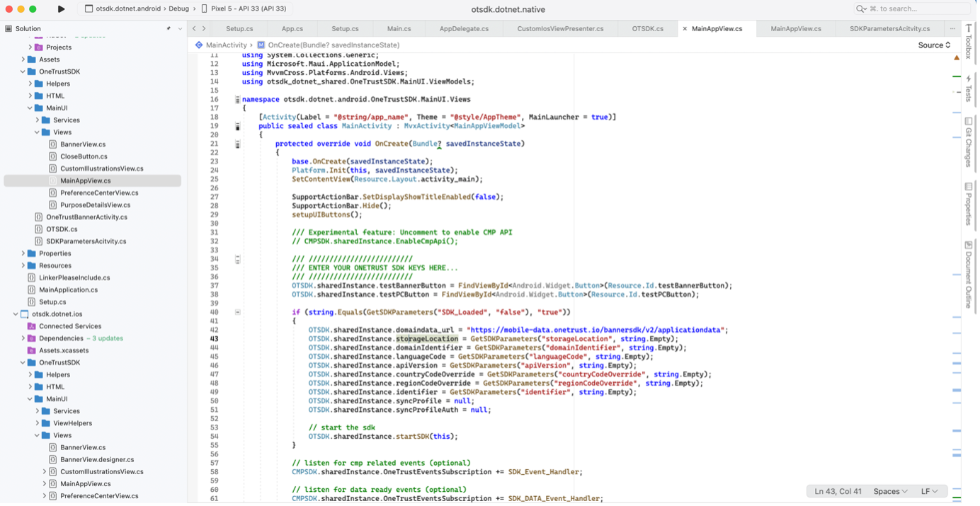Close the active MainAppView.cs tab with its x

click(x=685, y=29)
